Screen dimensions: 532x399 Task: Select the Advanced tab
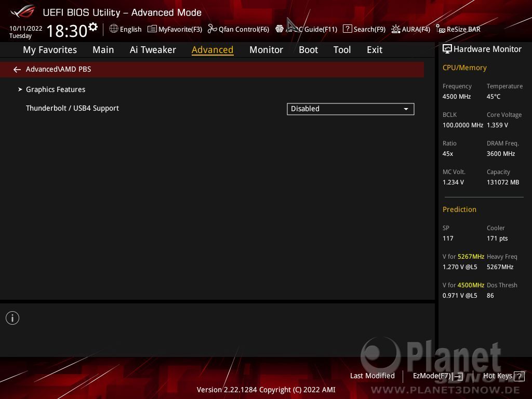pyautogui.click(x=212, y=50)
